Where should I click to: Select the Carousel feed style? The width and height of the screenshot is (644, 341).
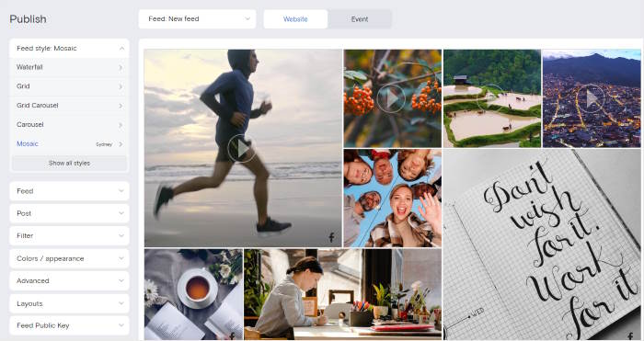(30, 124)
